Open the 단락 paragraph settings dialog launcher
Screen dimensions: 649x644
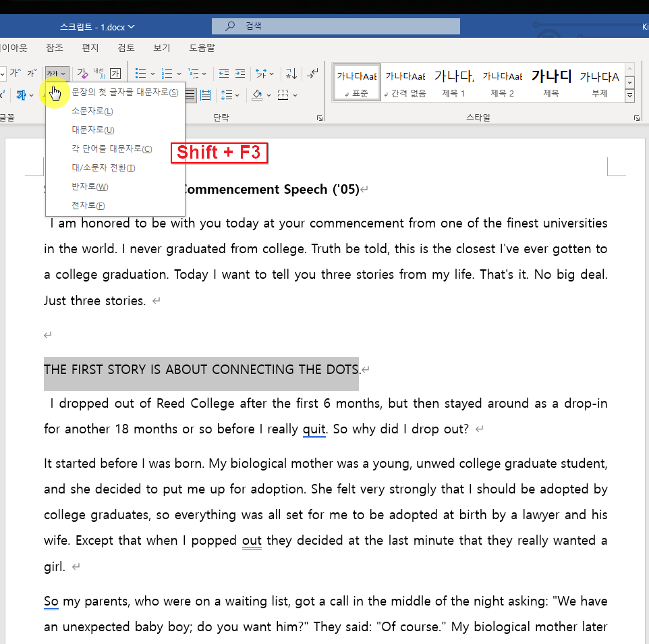click(x=320, y=118)
